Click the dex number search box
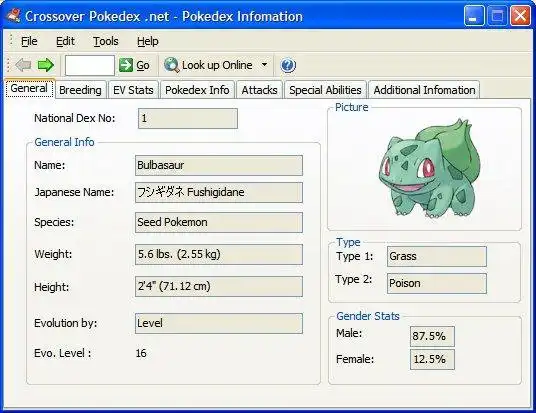The width and height of the screenshot is (536, 413). pos(90,65)
